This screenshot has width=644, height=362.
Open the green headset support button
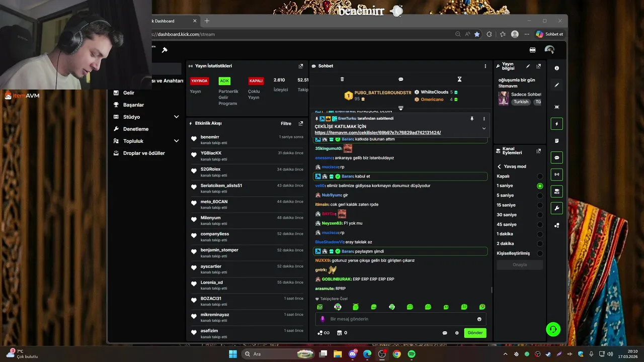pos(553,329)
